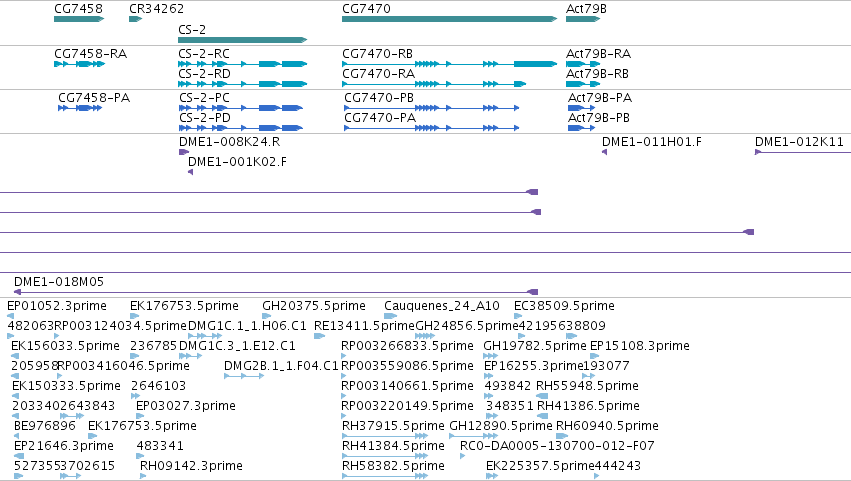Viewport: 851px width, 481px height.
Task: Click the GH24856.5prime label
Action: tap(467, 326)
